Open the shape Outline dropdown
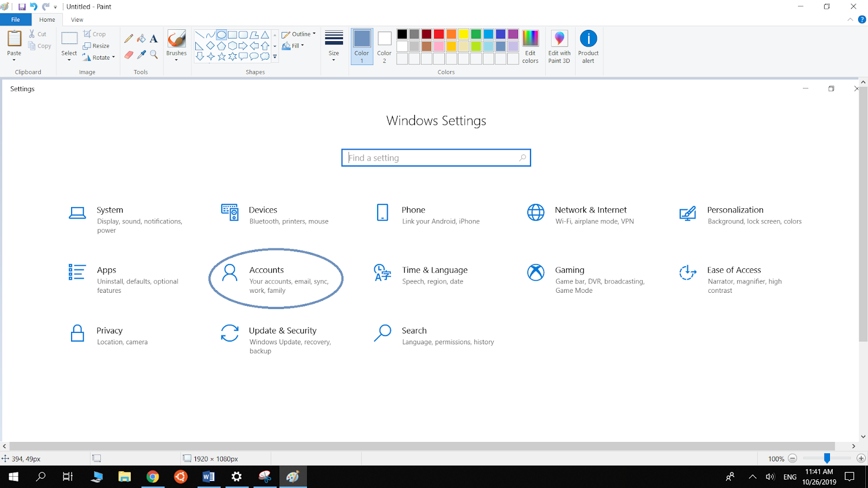This screenshot has width=868, height=488. [298, 34]
